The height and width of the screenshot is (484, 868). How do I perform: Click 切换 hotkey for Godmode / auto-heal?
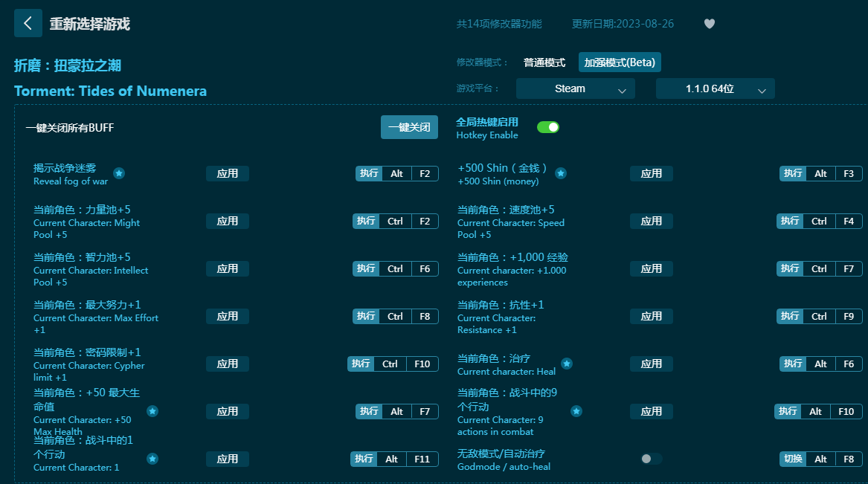pyautogui.click(x=794, y=459)
